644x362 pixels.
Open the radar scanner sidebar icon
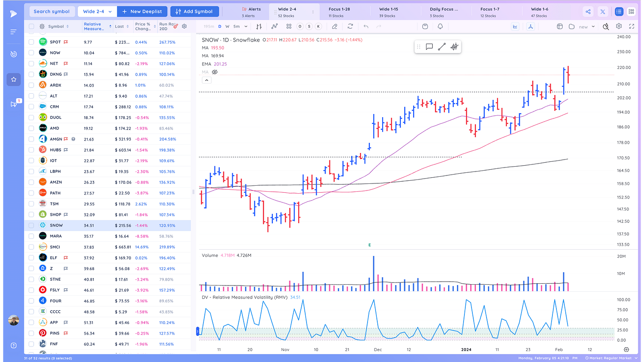pyautogui.click(x=14, y=54)
